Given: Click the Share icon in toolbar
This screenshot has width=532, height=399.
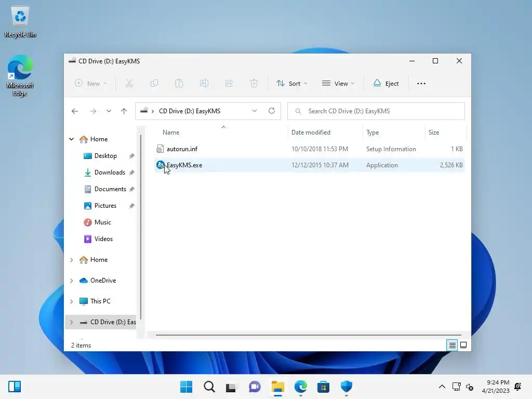Looking at the screenshot, I should (x=229, y=84).
